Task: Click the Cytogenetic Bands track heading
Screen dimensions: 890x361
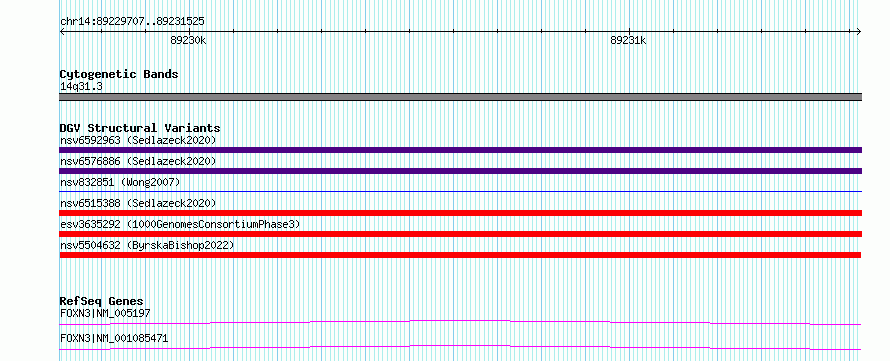Action: [119, 74]
